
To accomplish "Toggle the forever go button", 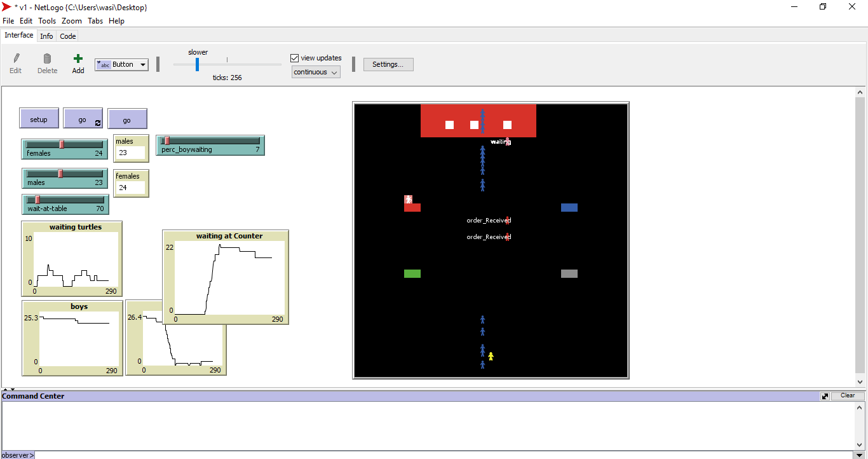I will click(x=83, y=119).
